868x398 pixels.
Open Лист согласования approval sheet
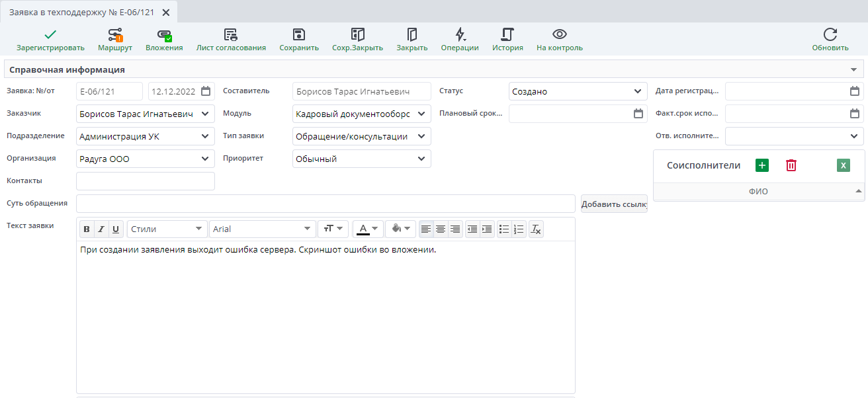[231, 35]
